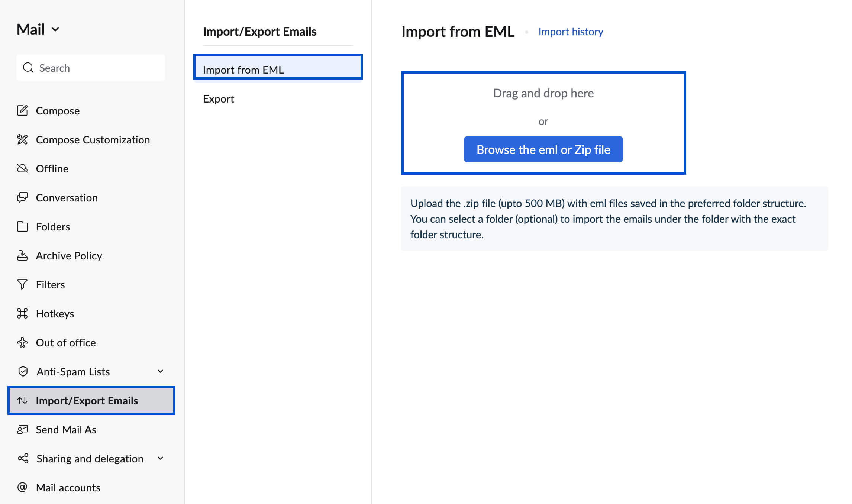Click the Compose icon in sidebar
The image size is (852, 504).
(x=22, y=110)
